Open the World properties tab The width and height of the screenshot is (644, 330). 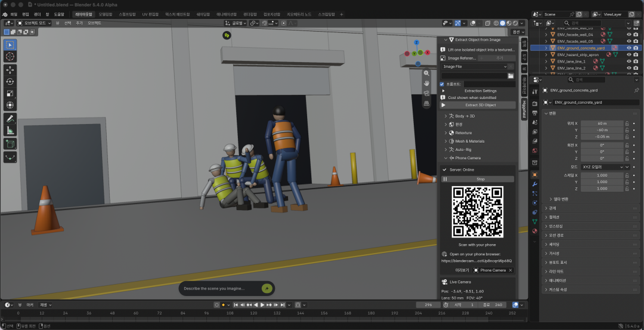(x=535, y=151)
